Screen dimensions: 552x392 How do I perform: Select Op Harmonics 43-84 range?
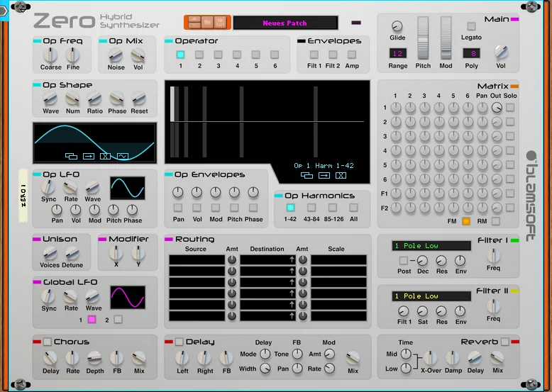tap(311, 208)
